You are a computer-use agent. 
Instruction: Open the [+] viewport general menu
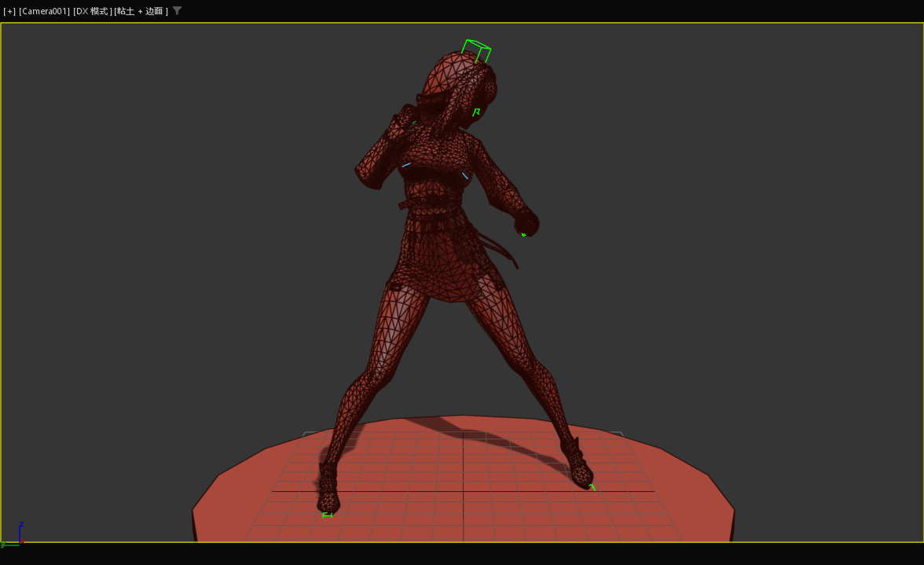(9, 11)
